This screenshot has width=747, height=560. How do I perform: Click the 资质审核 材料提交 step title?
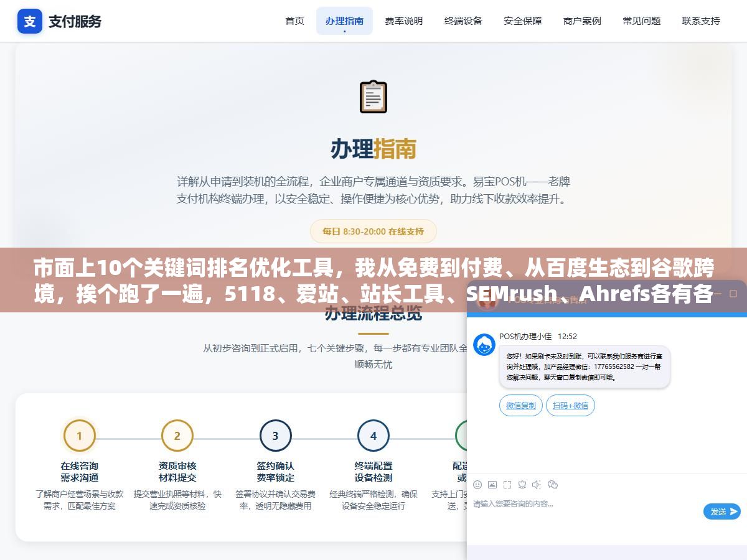point(177,472)
